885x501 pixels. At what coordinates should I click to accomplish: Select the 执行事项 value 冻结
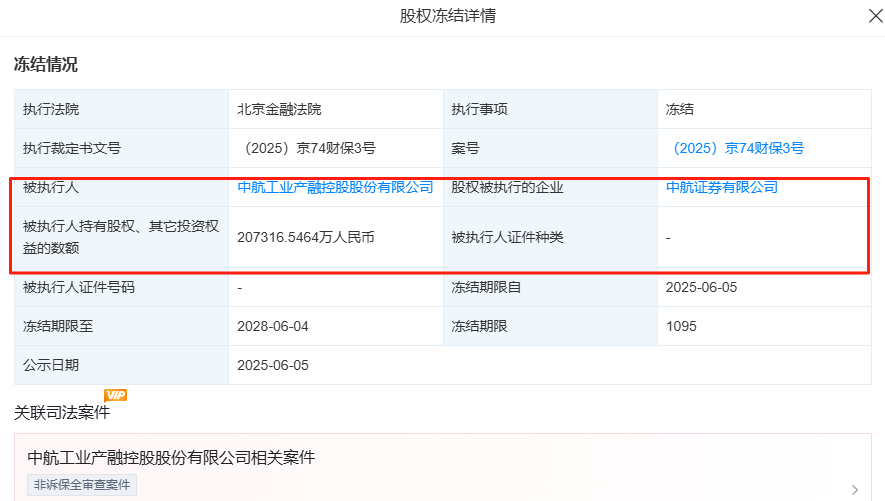pyautogui.click(x=680, y=109)
